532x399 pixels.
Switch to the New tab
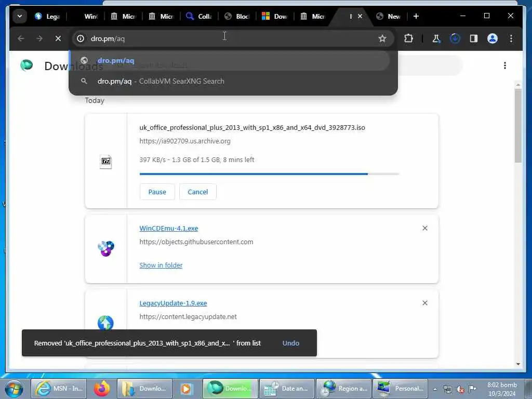389,16
